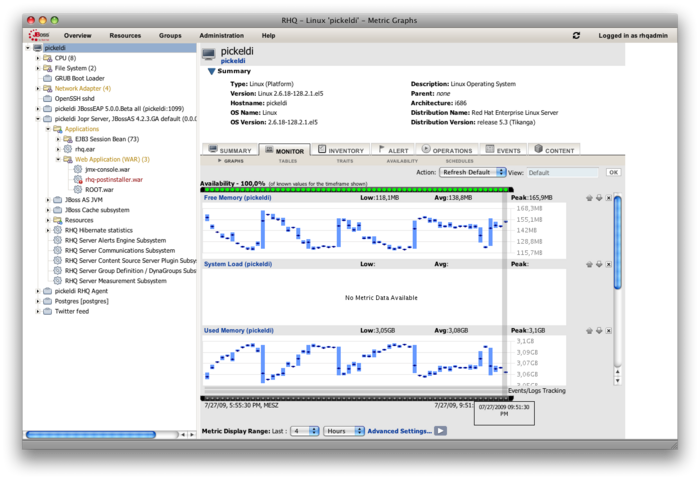Click the graphs vertical scrollbar thumb
700x480 pixels.
pos(617,242)
